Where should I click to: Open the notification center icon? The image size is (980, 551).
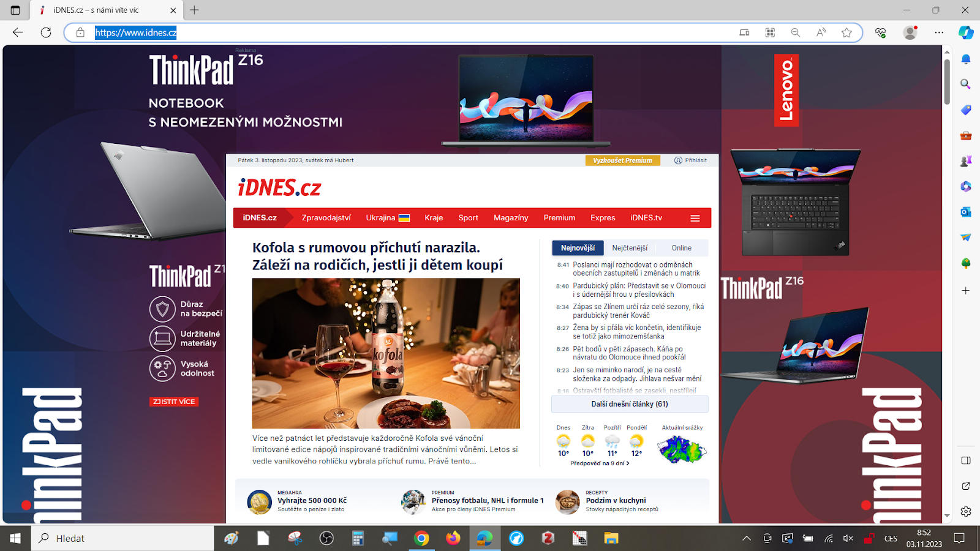(x=959, y=538)
